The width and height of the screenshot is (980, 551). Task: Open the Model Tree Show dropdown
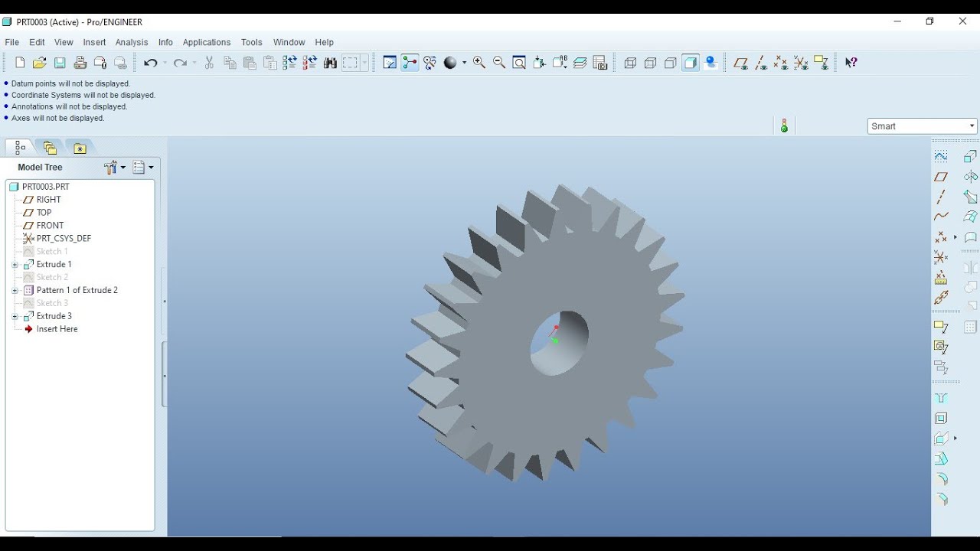click(143, 168)
